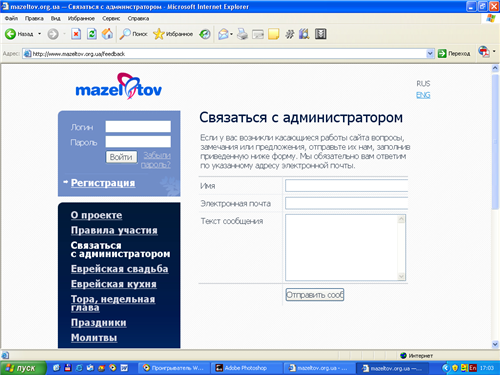This screenshot has width=500, height=375.
Task: Open the Forward button history dropdown arrow
Action: pos(64,34)
